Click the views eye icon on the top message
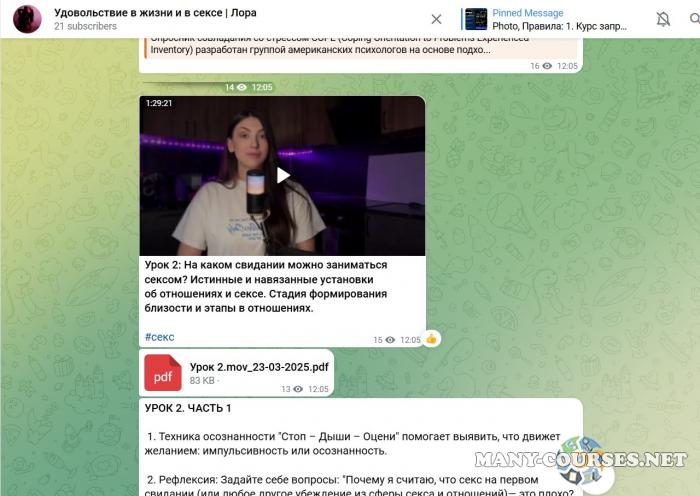Screen dimensions: 700x496 pos(547,66)
